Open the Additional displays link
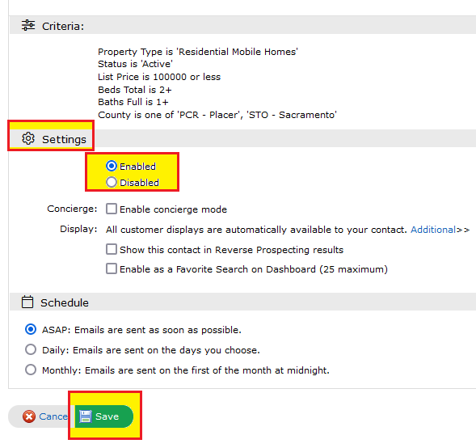This screenshot has height=448, width=476. 433,230
